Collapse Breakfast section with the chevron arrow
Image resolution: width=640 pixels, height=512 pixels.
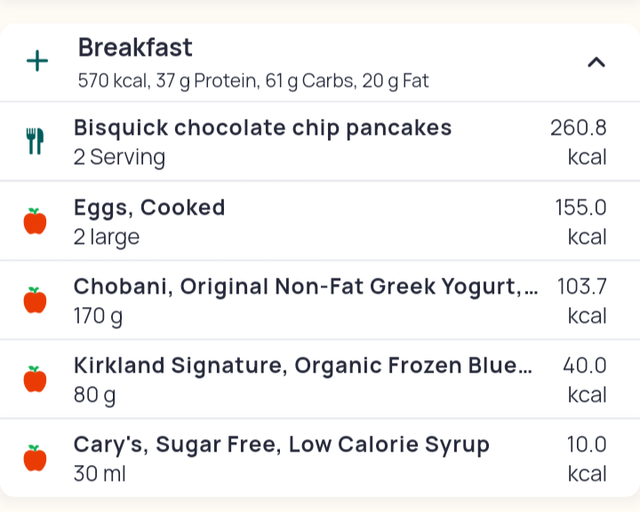596,62
